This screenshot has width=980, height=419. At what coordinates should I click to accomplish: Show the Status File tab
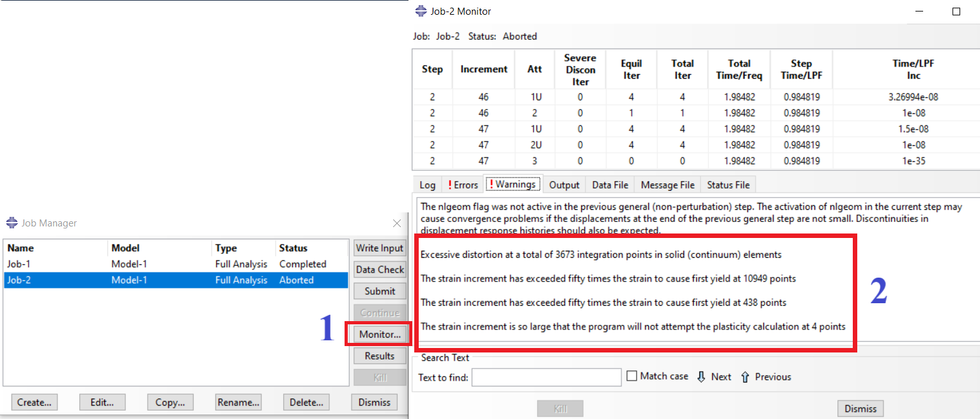point(728,184)
